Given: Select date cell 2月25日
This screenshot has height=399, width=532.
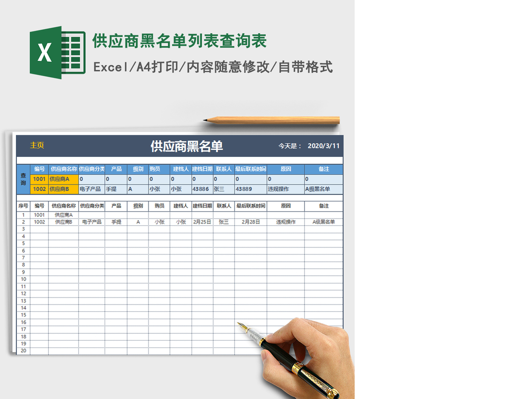Looking at the screenshot, I should point(202,222).
